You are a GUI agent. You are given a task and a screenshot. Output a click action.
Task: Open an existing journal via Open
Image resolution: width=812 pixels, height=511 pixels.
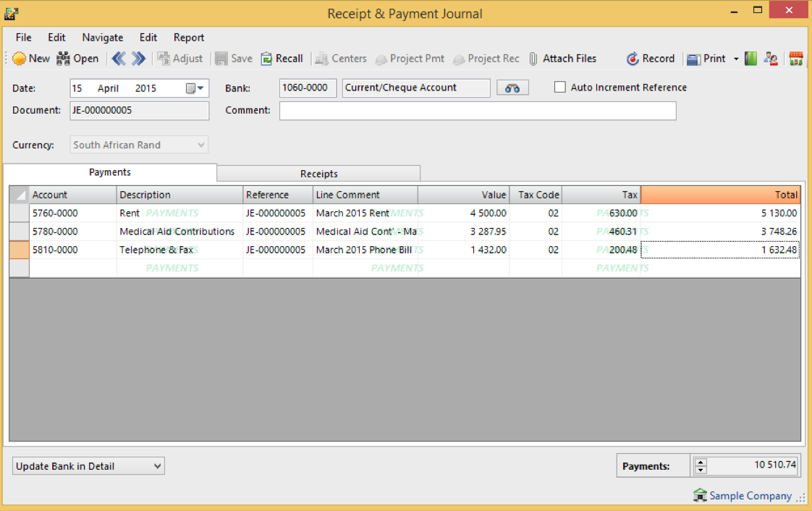point(77,59)
